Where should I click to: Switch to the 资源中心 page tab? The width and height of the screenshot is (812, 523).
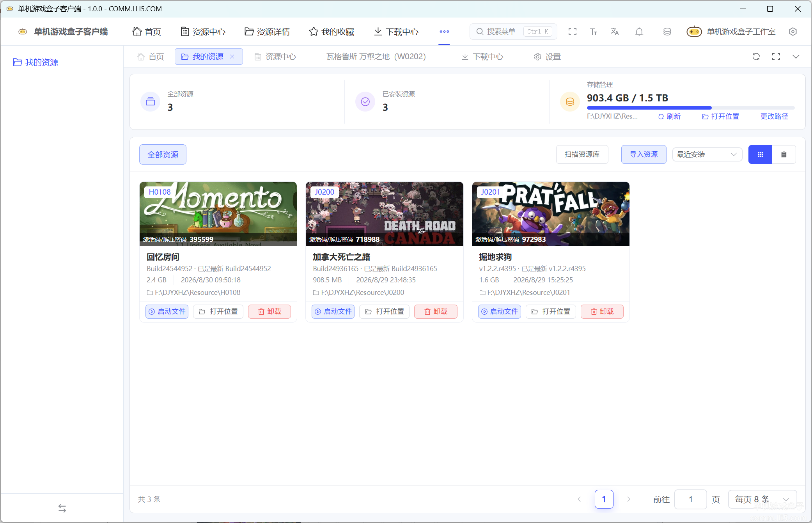(275, 57)
